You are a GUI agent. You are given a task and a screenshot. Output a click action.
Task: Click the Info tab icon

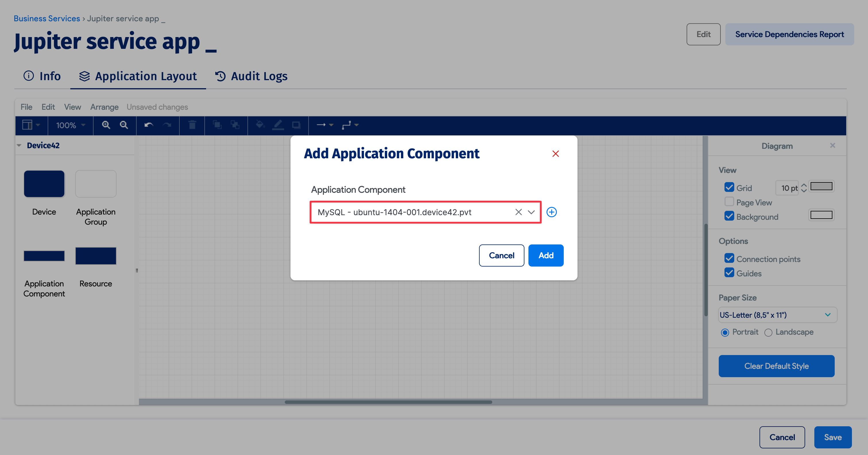(x=29, y=76)
